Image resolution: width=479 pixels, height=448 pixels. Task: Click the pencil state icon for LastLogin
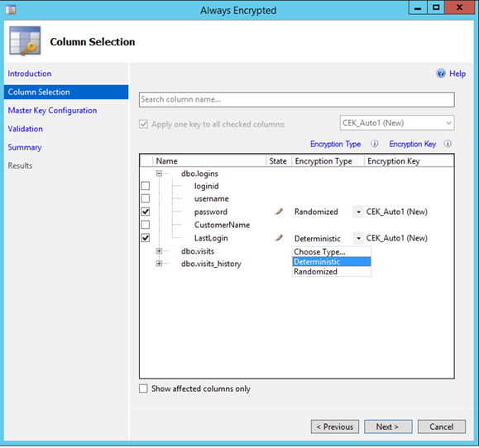click(279, 237)
